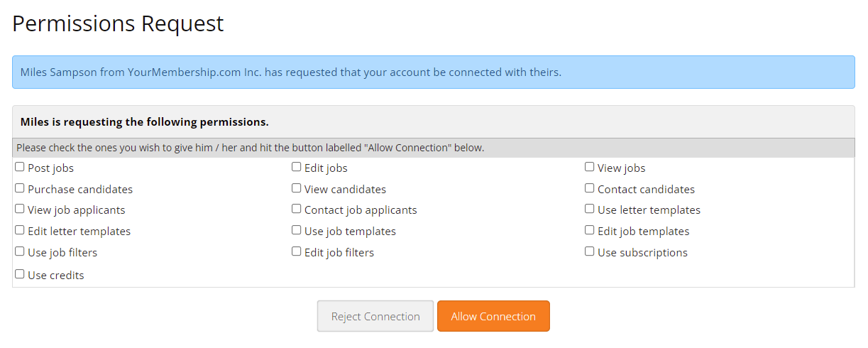Tick Contact job applicants checkbox
Image resolution: width=868 pixels, height=348 pixels.
[x=297, y=210]
